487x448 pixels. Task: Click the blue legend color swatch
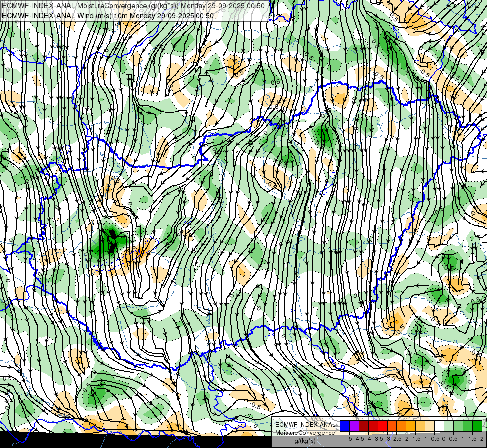pos(345,426)
